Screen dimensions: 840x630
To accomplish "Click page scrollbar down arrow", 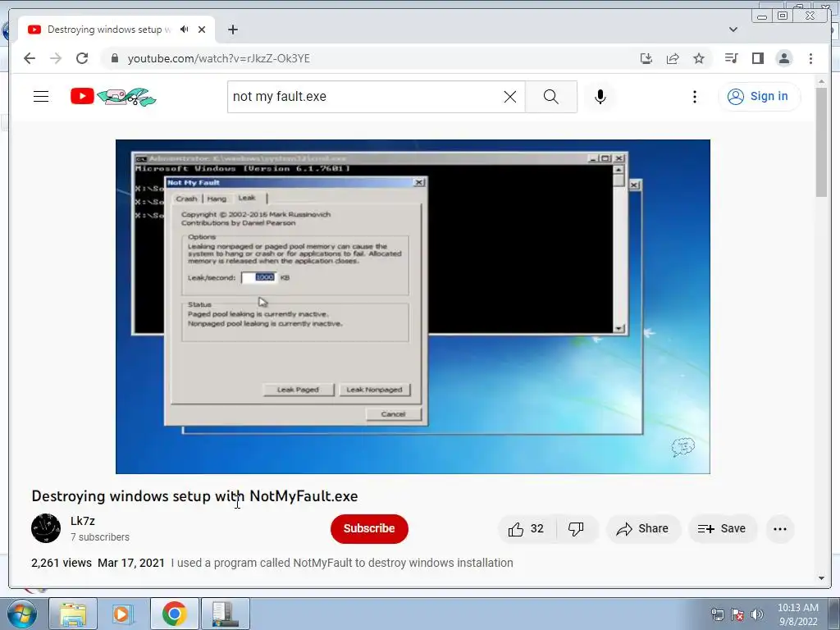I will click(821, 578).
